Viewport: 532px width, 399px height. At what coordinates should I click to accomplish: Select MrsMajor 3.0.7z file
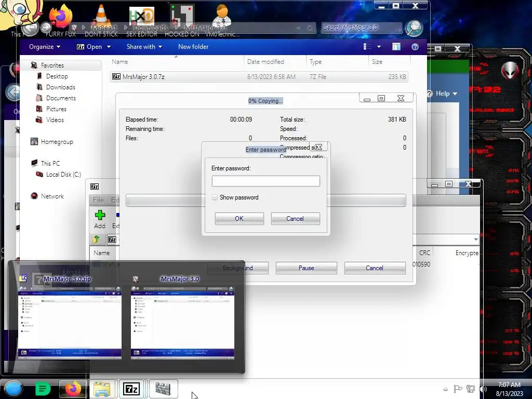pyautogui.click(x=259, y=77)
